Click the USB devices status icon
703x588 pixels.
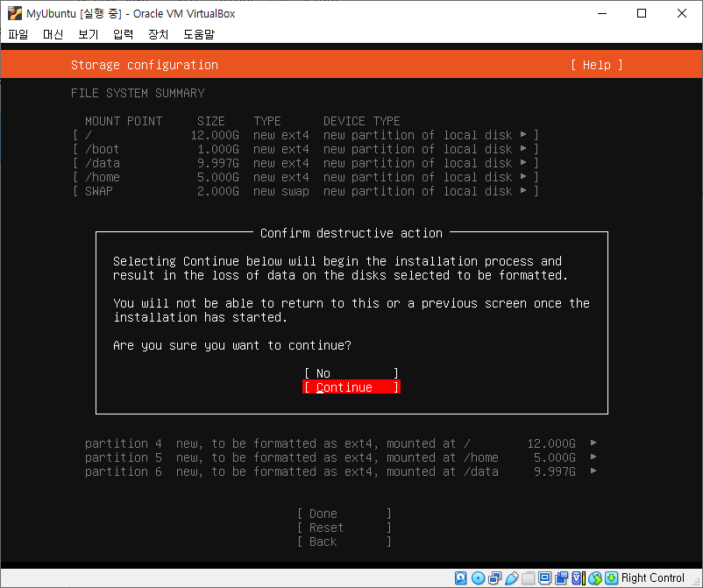click(x=512, y=578)
